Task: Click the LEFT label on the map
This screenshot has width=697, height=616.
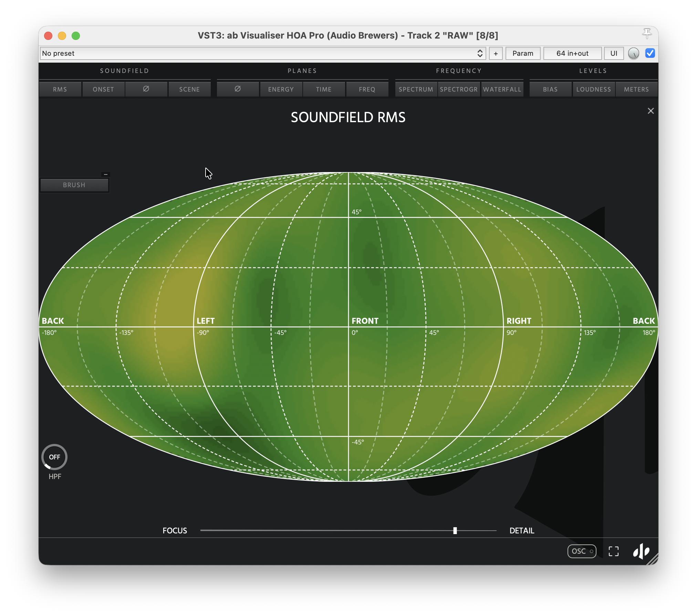Action: 206,321
